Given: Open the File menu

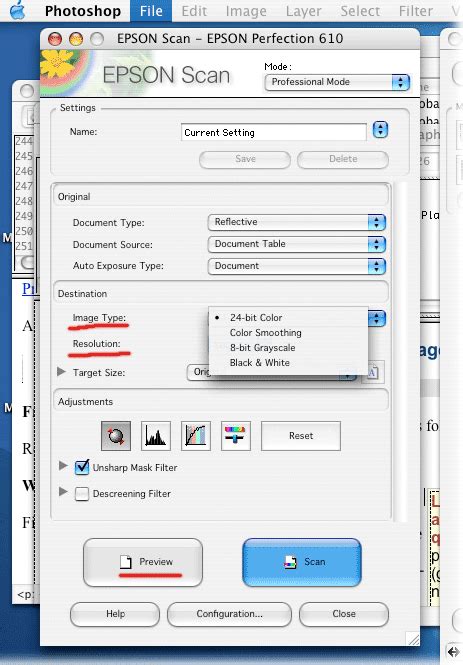Looking at the screenshot, I should tap(151, 11).
